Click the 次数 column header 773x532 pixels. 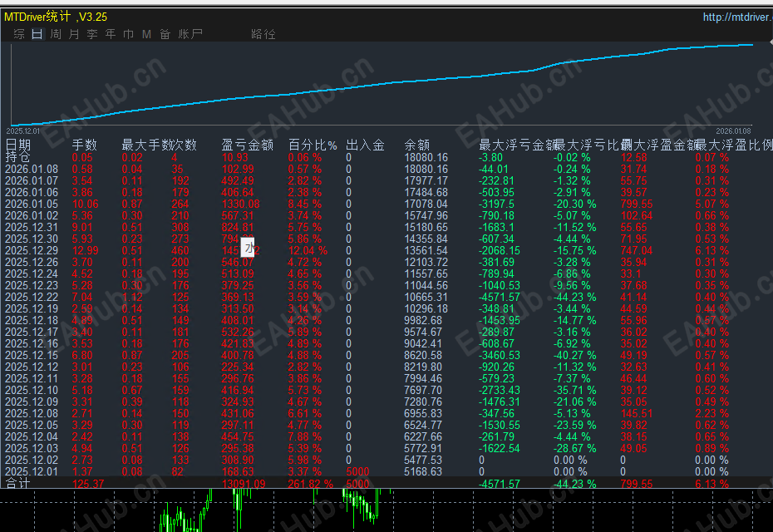point(185,145)
